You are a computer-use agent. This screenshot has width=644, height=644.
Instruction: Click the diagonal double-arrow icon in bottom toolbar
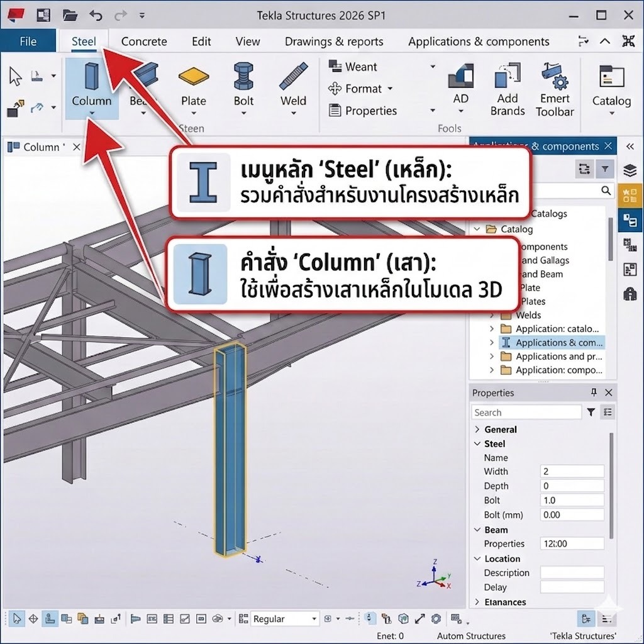pyautogui.click(x=419, y=619)
